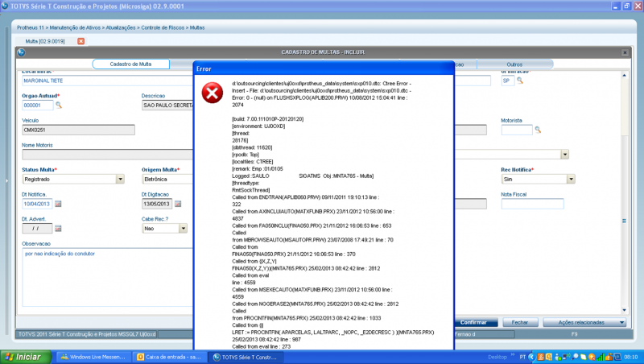Open the calendar picker for Dt Digitacao
Viewport: 644px width, 364px height.
tap(178, 204)
